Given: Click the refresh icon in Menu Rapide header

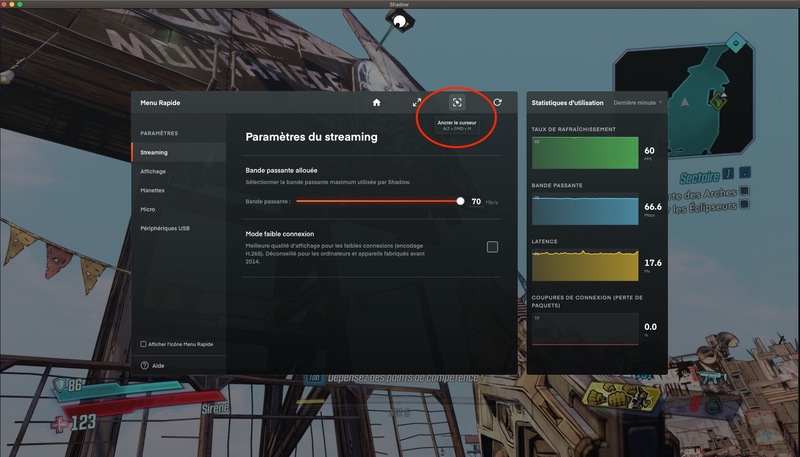Looking at the screenshot, I should point(497,103).
